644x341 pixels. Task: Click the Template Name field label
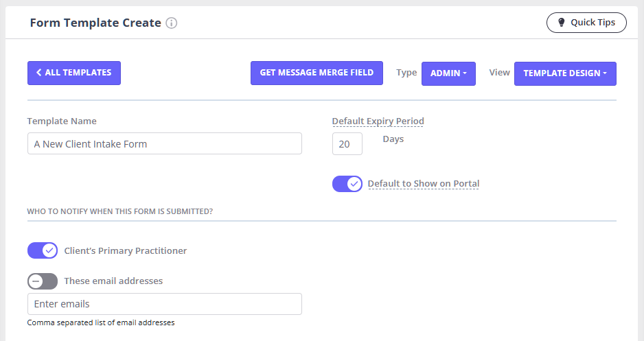point(62,121)
